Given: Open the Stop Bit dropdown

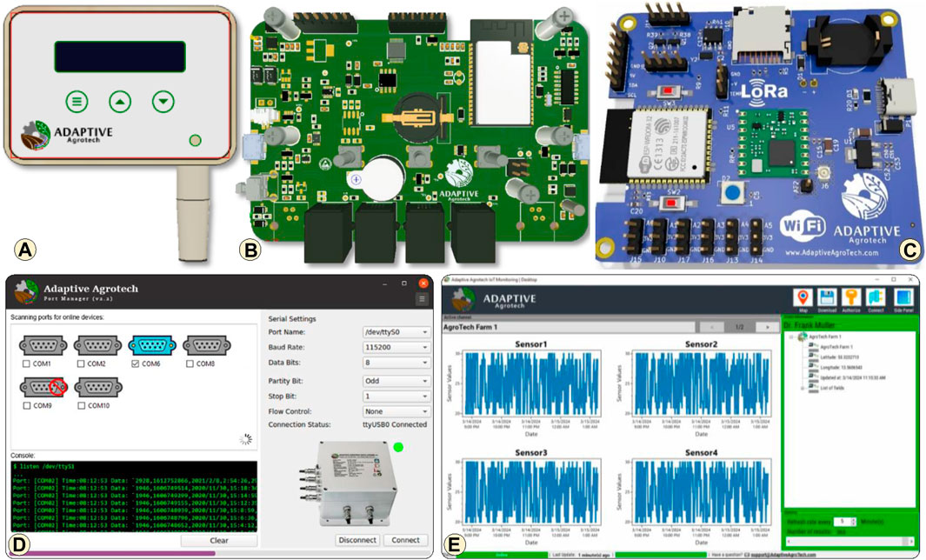Looking at the screenshot, I should (396, 397).
